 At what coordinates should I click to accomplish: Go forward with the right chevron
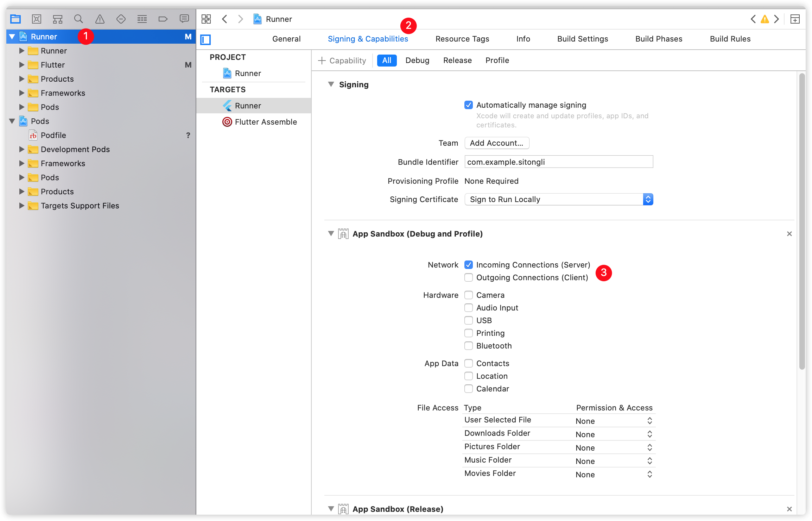point(241,19)
